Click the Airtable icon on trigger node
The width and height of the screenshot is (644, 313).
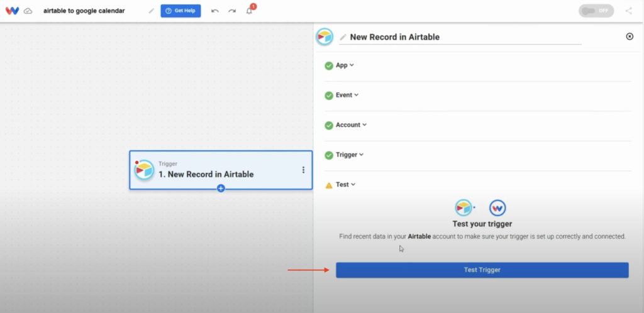tap(144, 170)
